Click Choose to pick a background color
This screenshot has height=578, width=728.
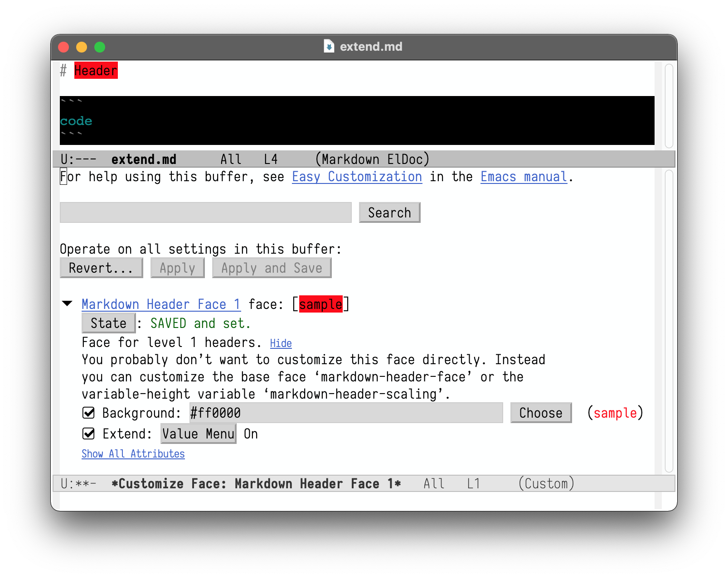coord(541,413)
